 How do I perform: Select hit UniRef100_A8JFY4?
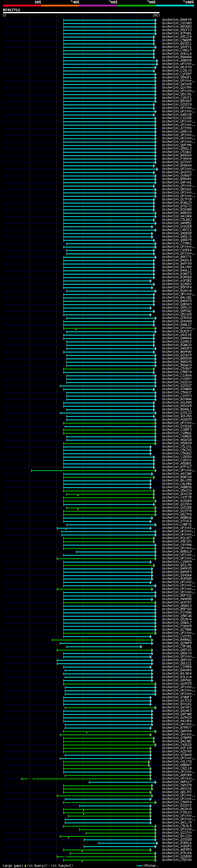pos(177,67)
